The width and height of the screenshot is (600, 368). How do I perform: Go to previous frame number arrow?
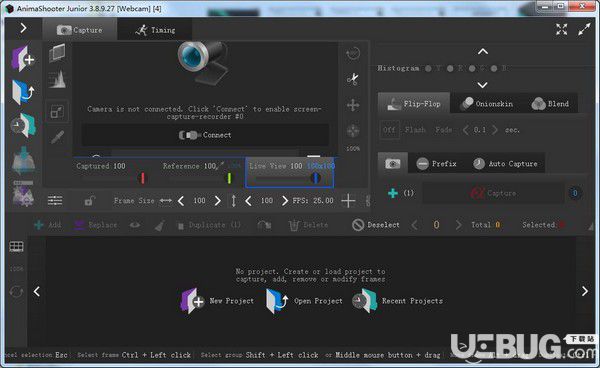[x=414, y=225]
